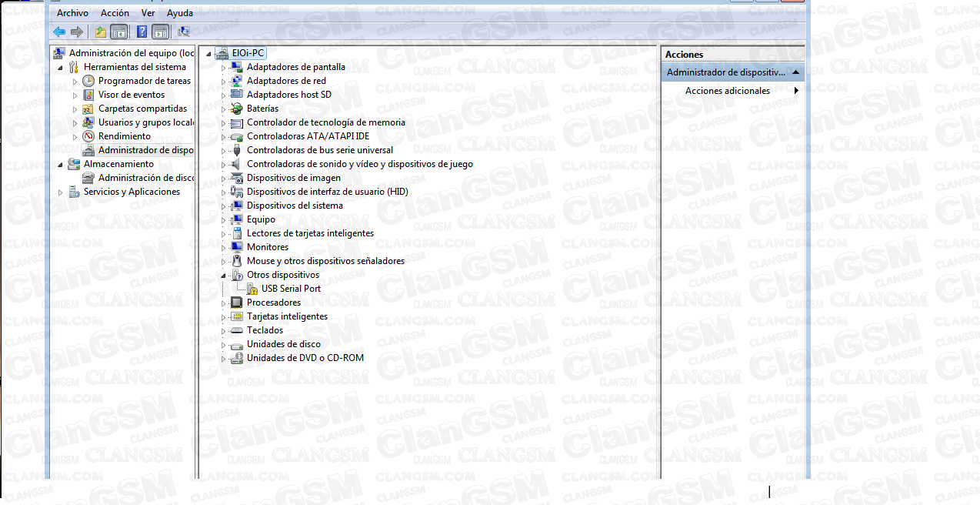Expand the Dispositivos de interfaz de usuario (HID) category
The image size is (980, 505).
[x=225, y=192]
